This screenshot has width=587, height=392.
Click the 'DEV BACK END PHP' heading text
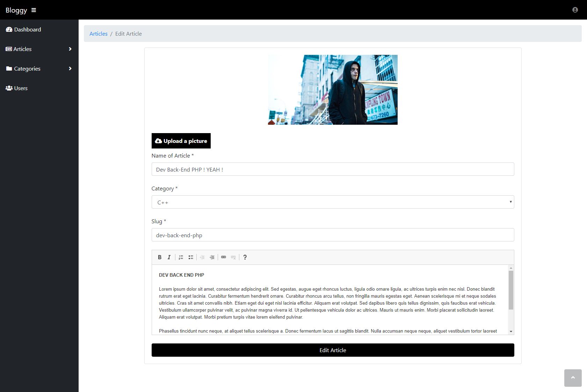click(x=181, y=275)
